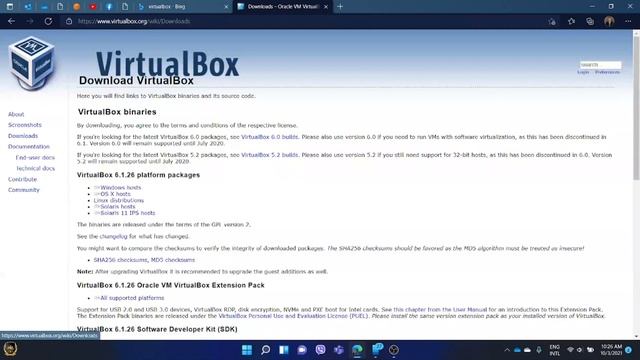Image resolution: width=640 pixels, height=360 pixels.
Task: Open Microsoft Edge from the taskbar
Action: pyautogui.click(x=358, y=350)
